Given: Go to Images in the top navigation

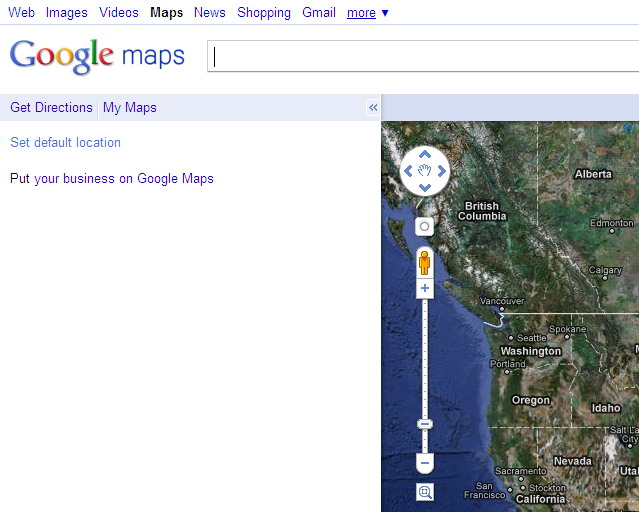Looking at the screenshot, I should click(x=67, y=13).
